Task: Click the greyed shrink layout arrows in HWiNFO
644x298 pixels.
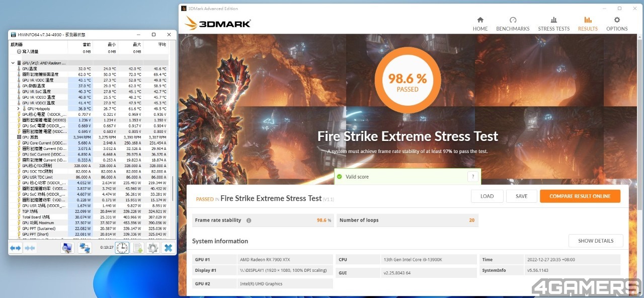Action: click(x=30, y=248)
